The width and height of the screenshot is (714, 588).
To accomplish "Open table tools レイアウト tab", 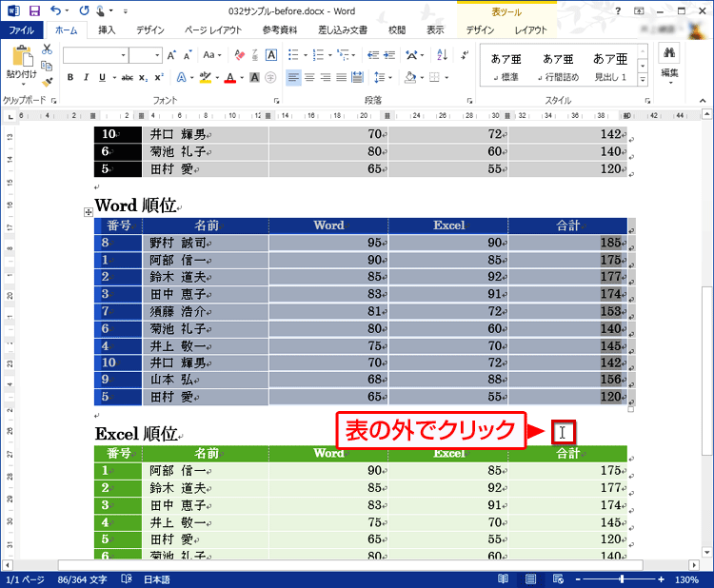I will 531,30.
